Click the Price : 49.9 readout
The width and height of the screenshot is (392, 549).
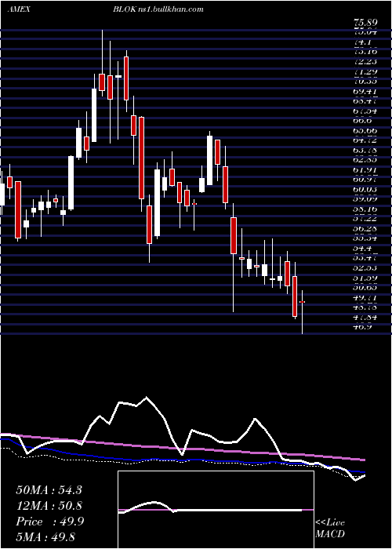point(49,522)
